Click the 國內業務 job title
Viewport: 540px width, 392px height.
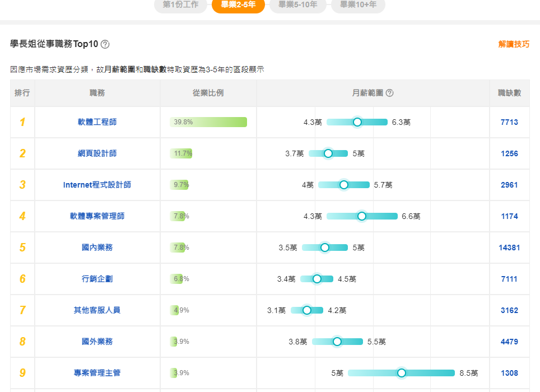[97, 248]
